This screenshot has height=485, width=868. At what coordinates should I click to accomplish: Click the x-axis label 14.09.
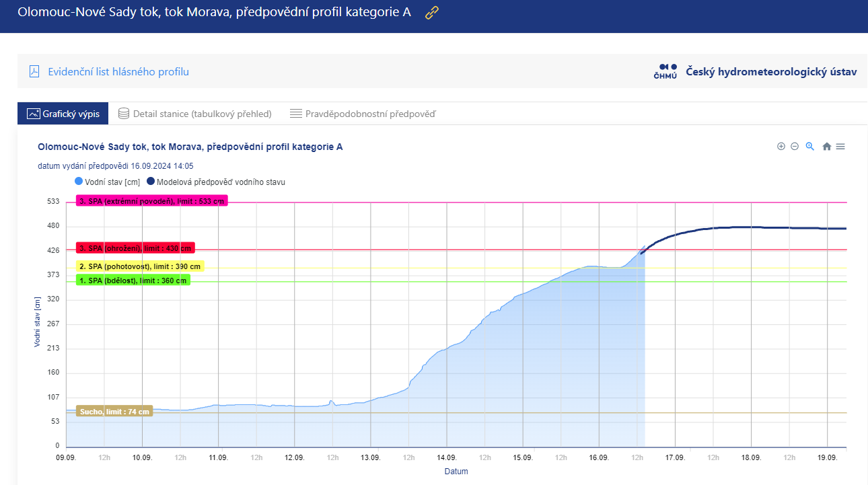click(447, 457)
